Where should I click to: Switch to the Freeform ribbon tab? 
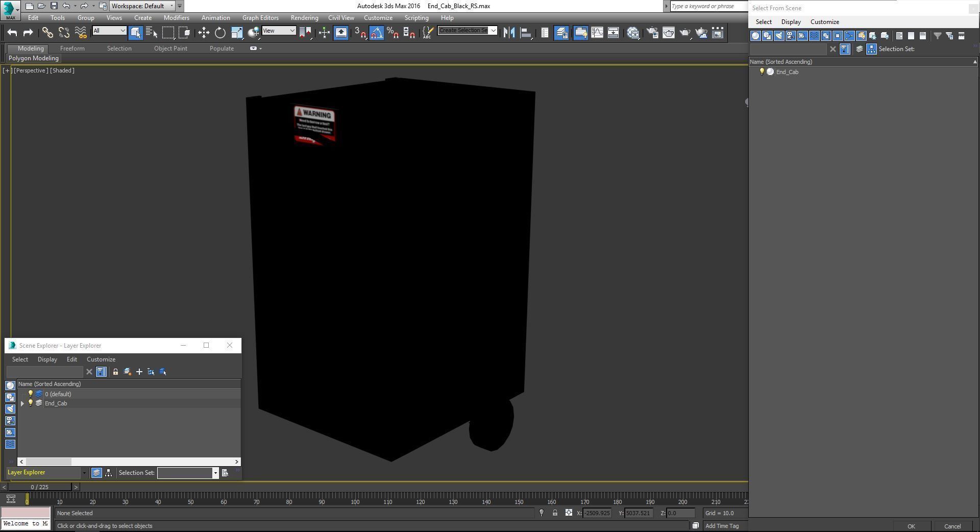72,49
